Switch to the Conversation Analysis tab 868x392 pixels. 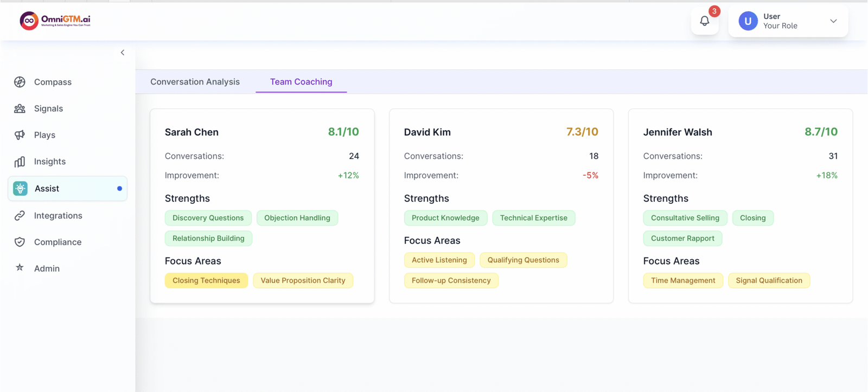pos(195,82)
